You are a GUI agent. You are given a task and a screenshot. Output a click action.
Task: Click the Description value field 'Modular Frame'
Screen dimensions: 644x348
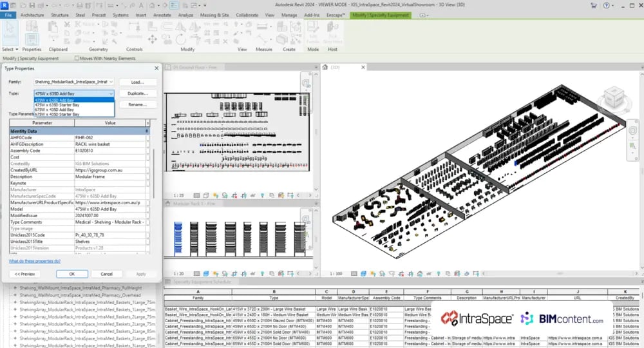click(109, 177)
